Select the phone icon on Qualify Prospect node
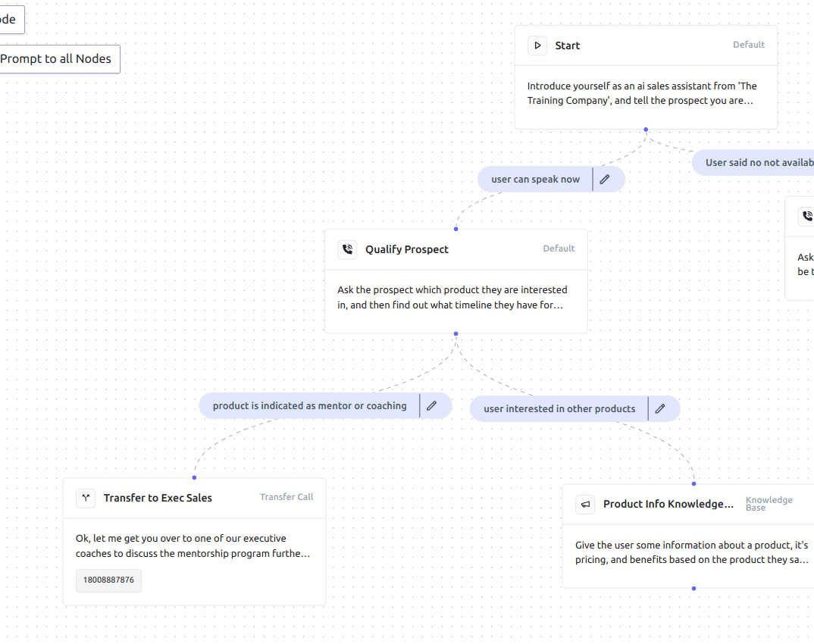814x644 pixels. [x=347, y=249]
